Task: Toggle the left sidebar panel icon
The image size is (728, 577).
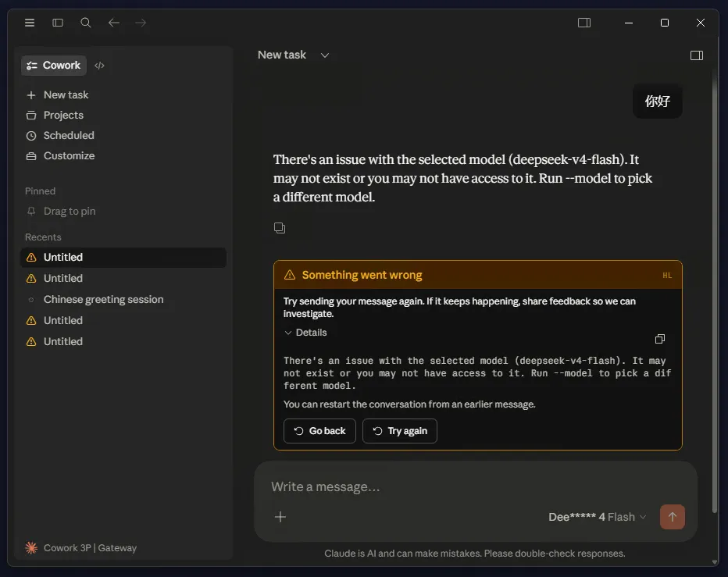Action: pyautogui.click(x=58, y=23)
